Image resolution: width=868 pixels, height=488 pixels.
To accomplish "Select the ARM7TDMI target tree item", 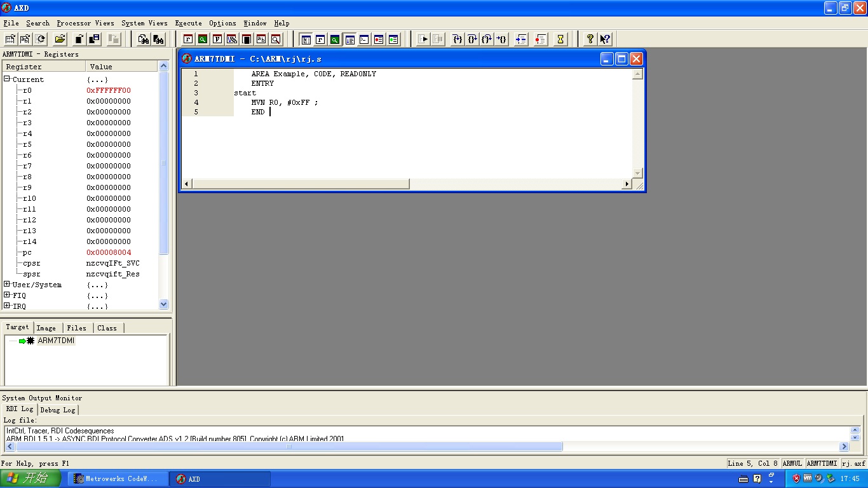I will click(56, 341).
